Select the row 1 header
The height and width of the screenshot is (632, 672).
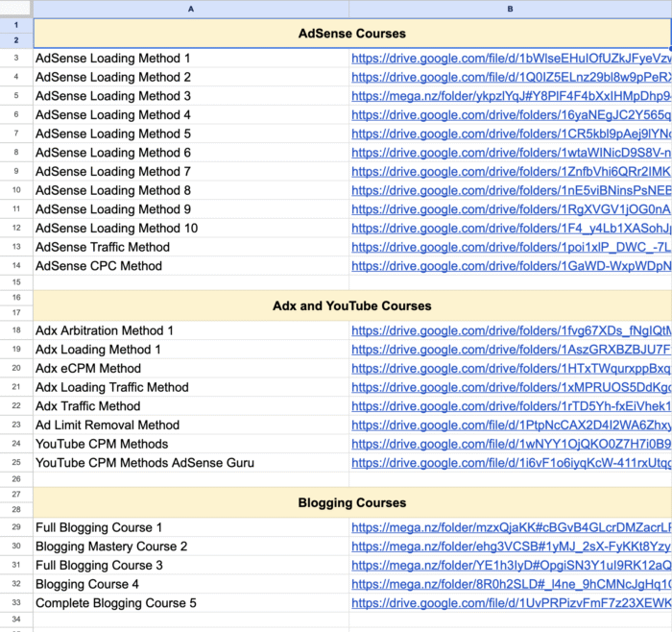[x=16, y=25]
